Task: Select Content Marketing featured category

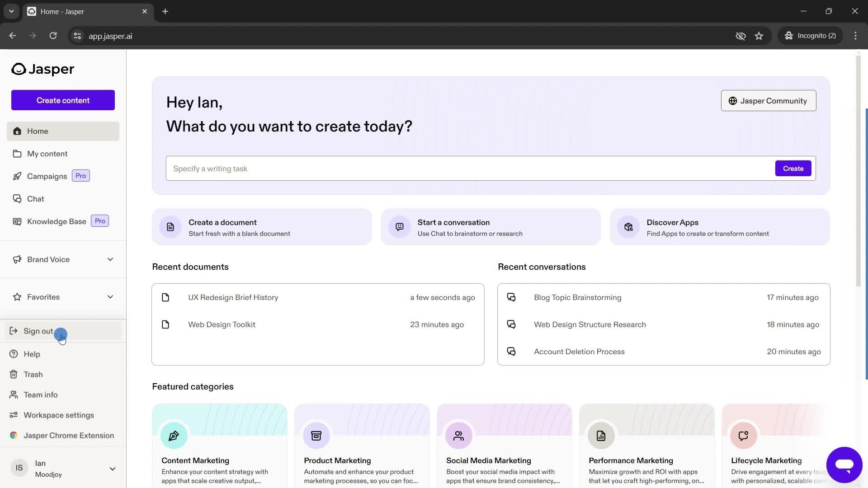Action: [x=219, y=445]
